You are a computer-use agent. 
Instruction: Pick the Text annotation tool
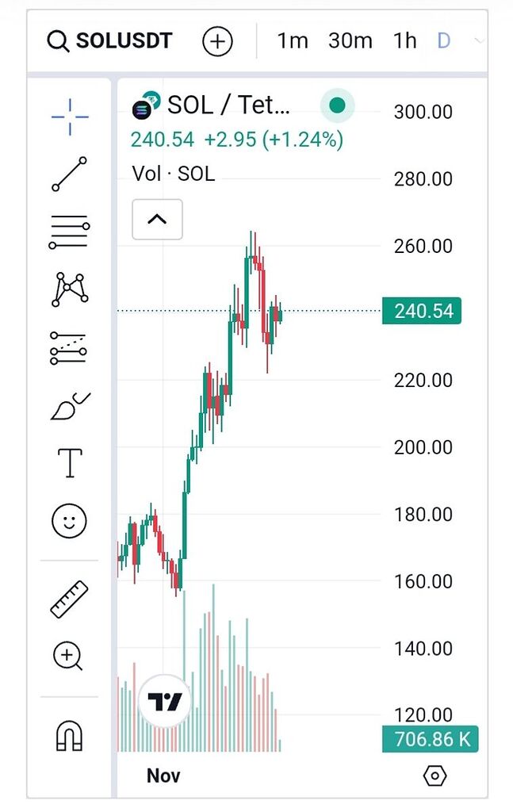click(70, 462)
